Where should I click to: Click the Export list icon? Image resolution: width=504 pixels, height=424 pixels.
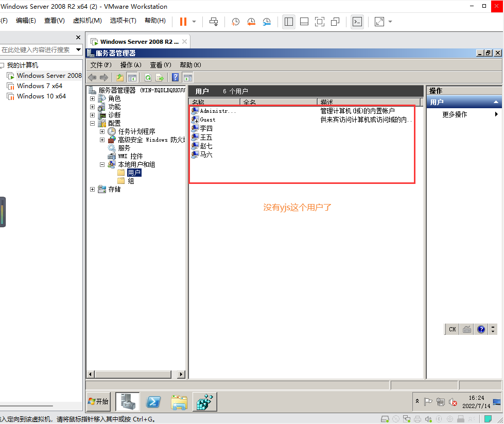point(160,77)
